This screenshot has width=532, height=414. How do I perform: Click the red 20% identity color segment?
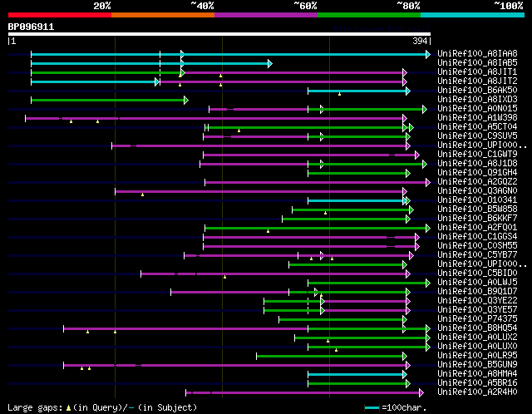(60, 15)
